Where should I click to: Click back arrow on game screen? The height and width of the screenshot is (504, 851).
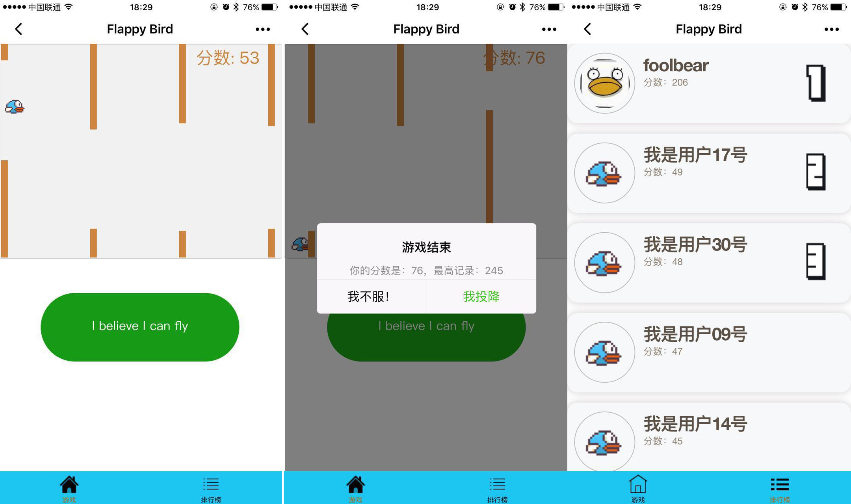pyautogui.click(x=19, y=28)
